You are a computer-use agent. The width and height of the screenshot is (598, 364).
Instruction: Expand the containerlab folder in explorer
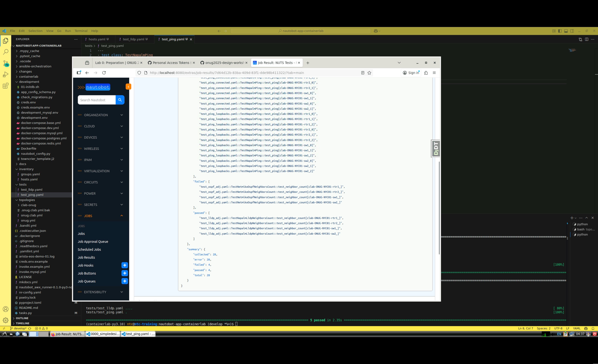[28, 76]
